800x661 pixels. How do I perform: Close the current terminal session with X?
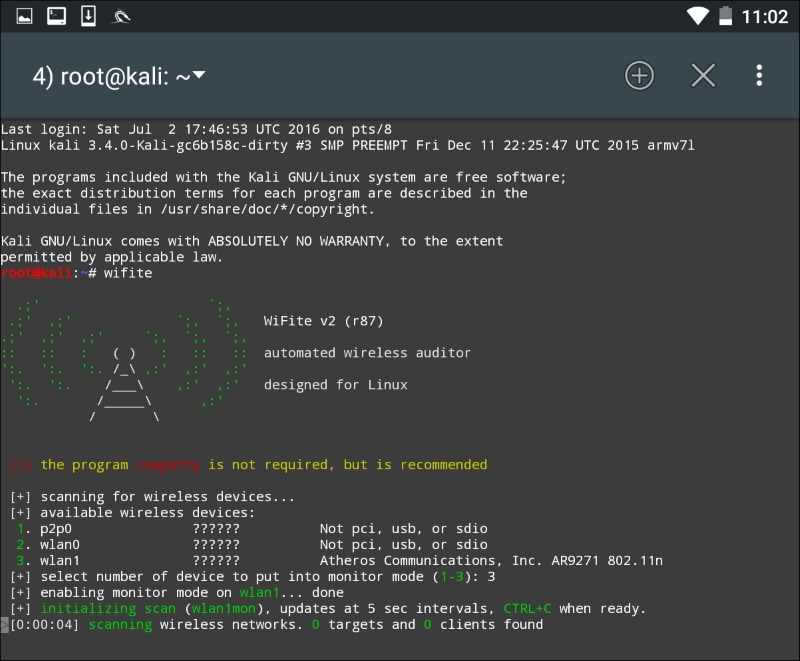point(703,76)
